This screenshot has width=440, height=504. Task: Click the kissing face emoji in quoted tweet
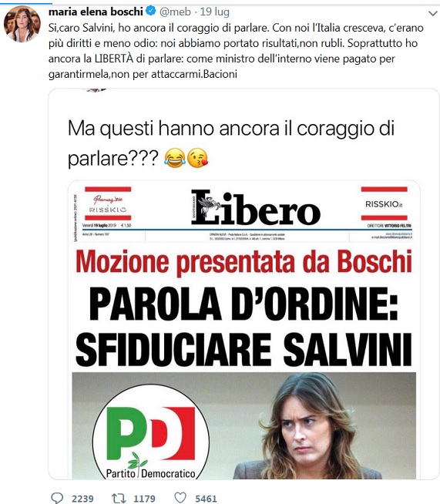coord(198,158)
